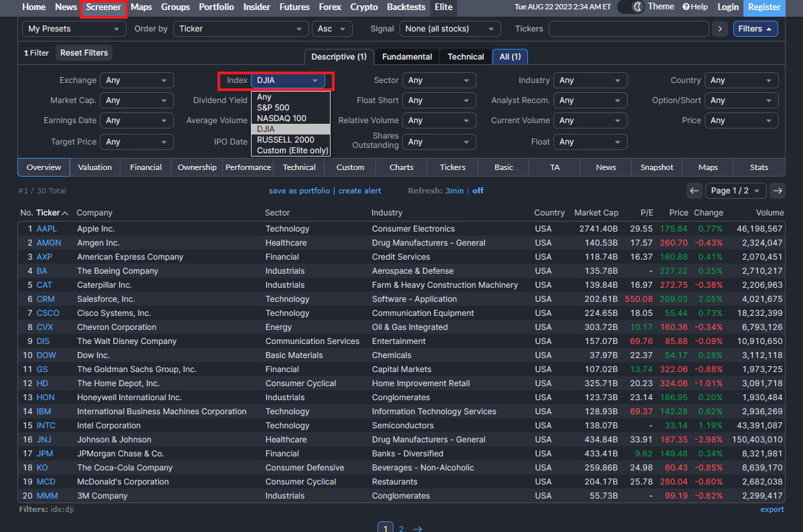This screenshot has height=532, width=803.
Task: Open the Sector filter dropdown
Action: [439, 80]
